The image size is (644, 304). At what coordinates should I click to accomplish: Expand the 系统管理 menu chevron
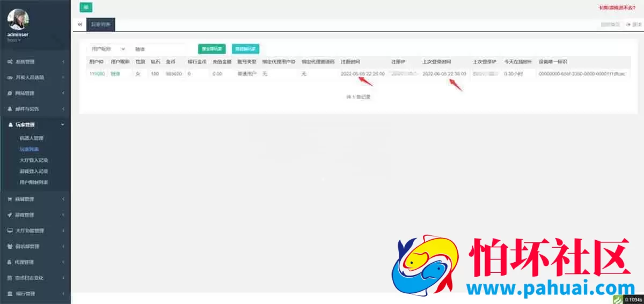tap(63, 62)
